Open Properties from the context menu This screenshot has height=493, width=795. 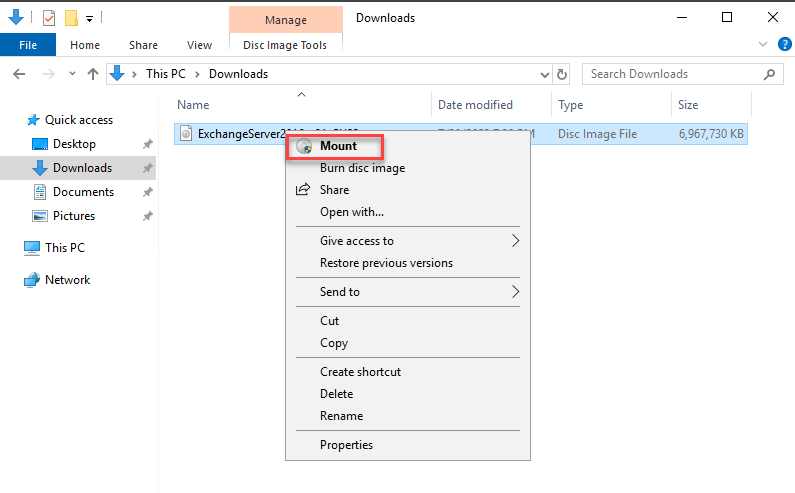[346, 445]
